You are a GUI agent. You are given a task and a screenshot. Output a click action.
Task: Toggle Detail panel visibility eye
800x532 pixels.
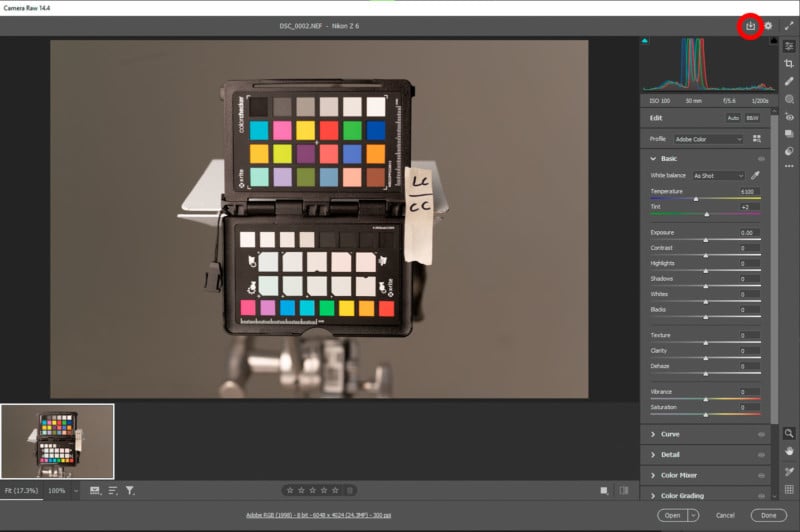(x=761, y=455)
